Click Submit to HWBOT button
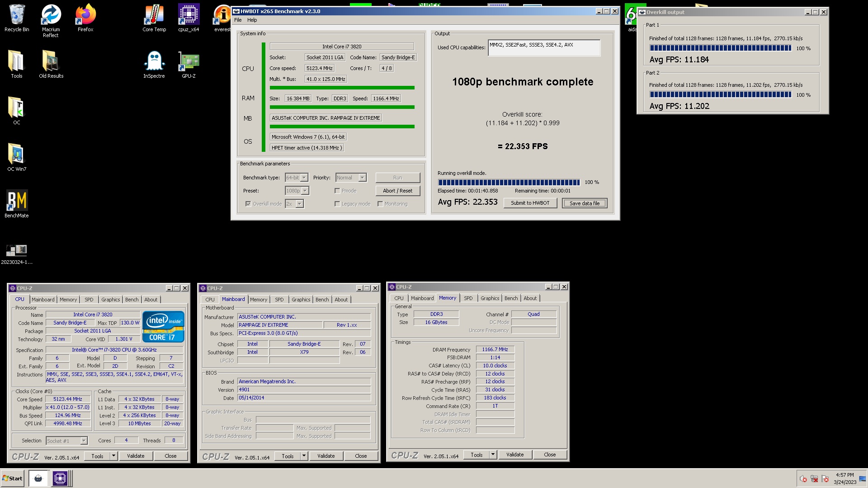Screen dimensions: 868x488 530,203
